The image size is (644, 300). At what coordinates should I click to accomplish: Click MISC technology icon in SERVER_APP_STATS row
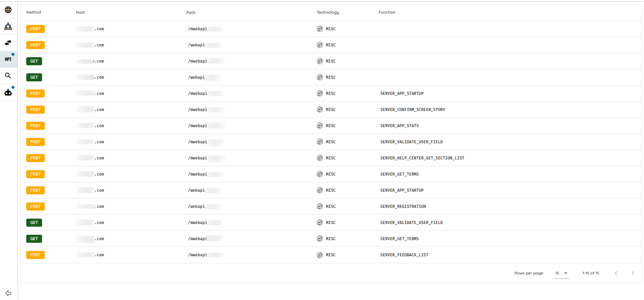[320, 126]
